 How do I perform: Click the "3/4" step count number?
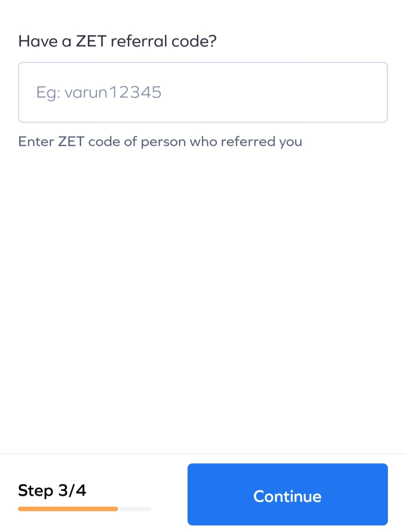[72, 490]
